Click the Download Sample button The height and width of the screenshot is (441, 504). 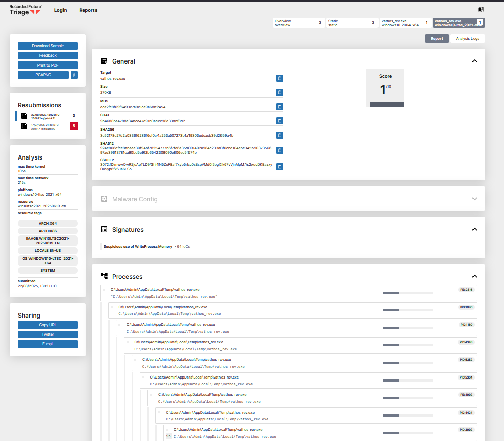[48, 46]
